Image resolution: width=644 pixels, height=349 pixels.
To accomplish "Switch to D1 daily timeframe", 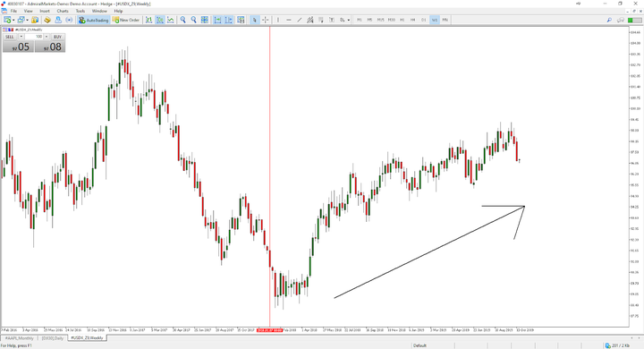I will pyautogui.click(x=423, y=20).
